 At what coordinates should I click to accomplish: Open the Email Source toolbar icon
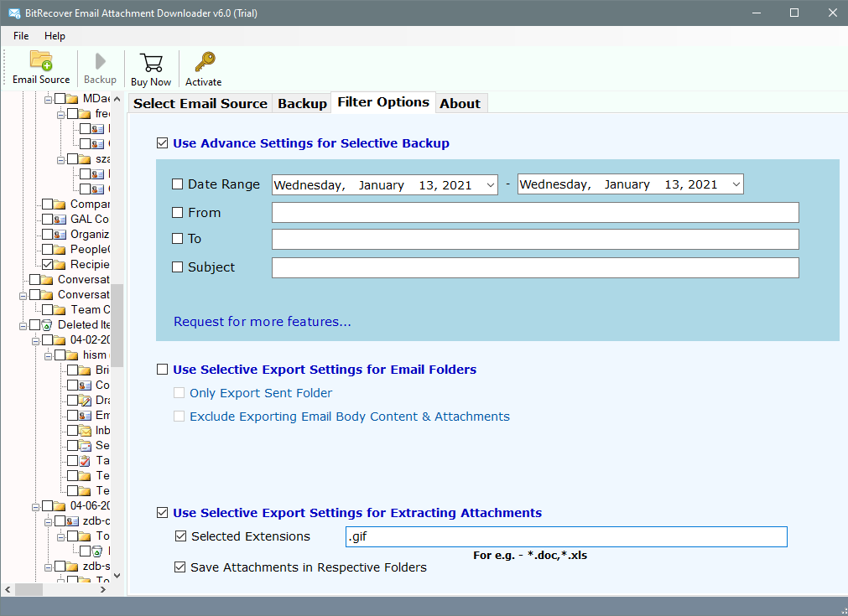[41, 60]
